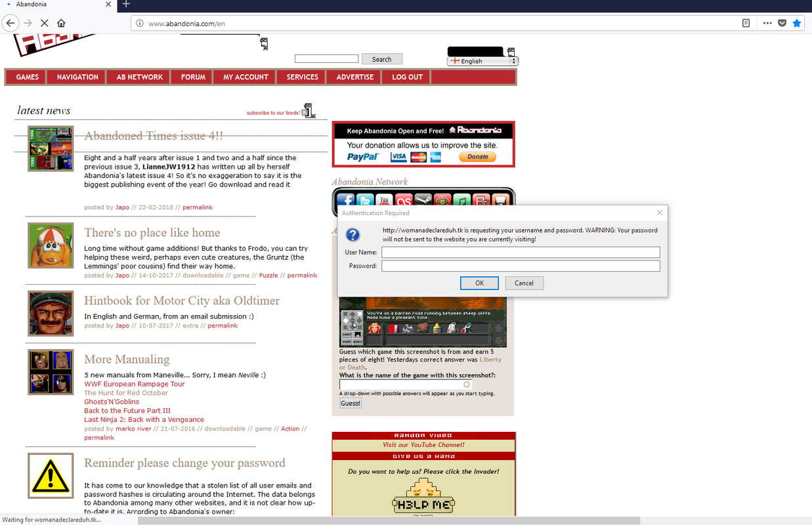The height and width of the screenshot is (525, 812).
Task: Click the yellow warning sign thumbnail
Action: tap(51, 476)
